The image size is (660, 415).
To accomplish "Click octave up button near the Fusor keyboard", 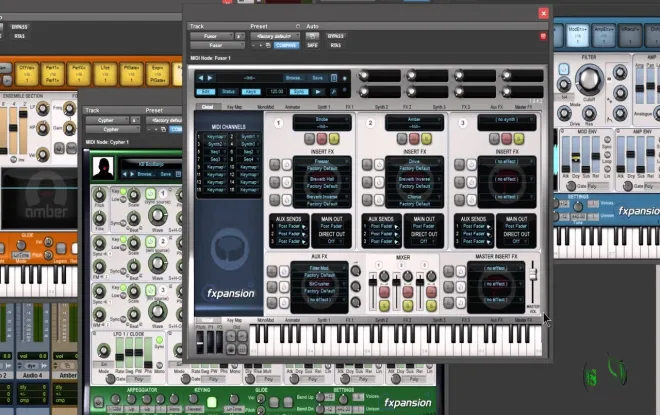I will 242,336.
